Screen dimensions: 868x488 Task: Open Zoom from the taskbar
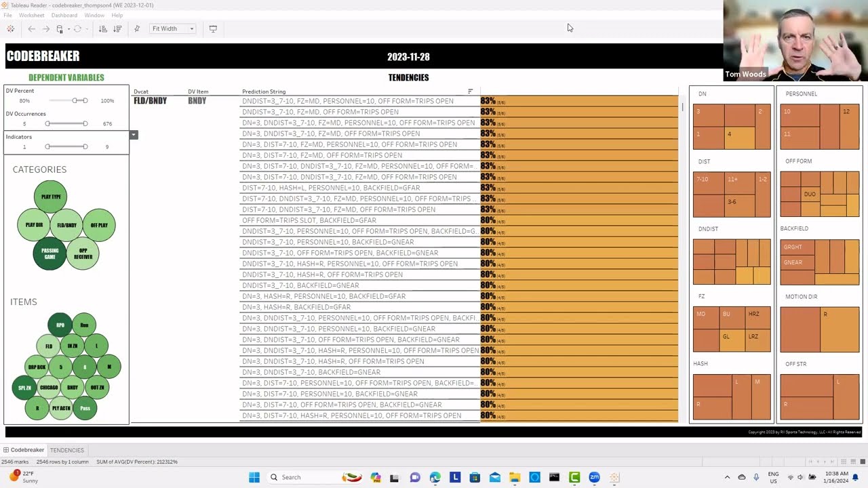pyautogui.click(x=594, y=477)
